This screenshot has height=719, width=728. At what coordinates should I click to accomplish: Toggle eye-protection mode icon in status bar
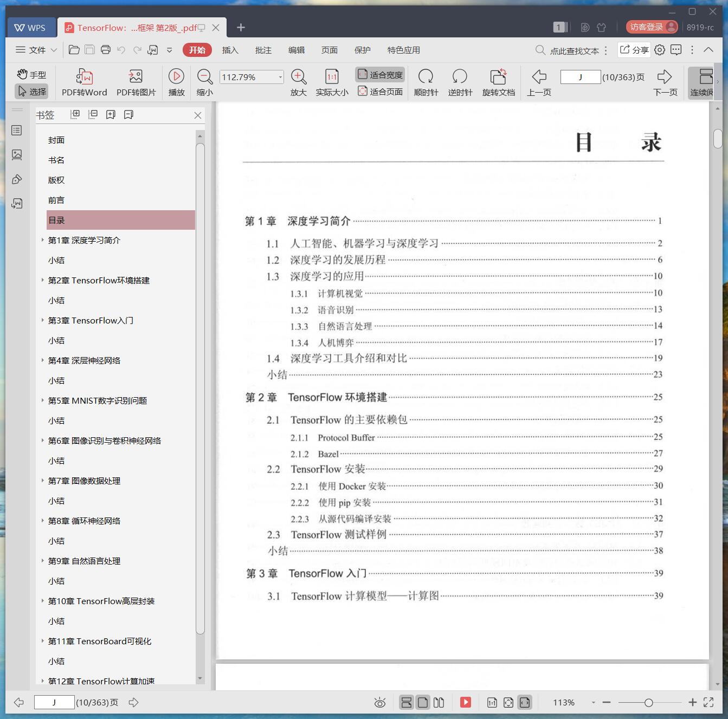[x=380, y=703]
